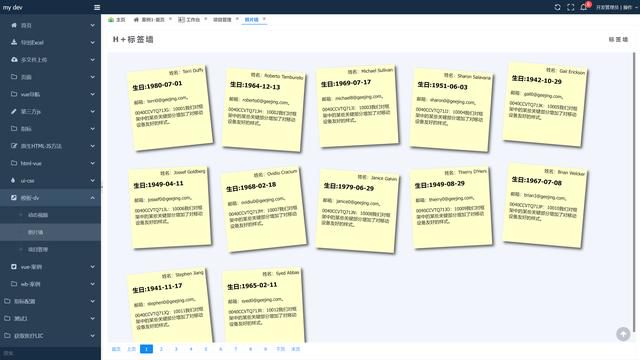This screenshot has width=640, height=360.
Task: Go to page 5 in pagination
Action: coord(206,349)
